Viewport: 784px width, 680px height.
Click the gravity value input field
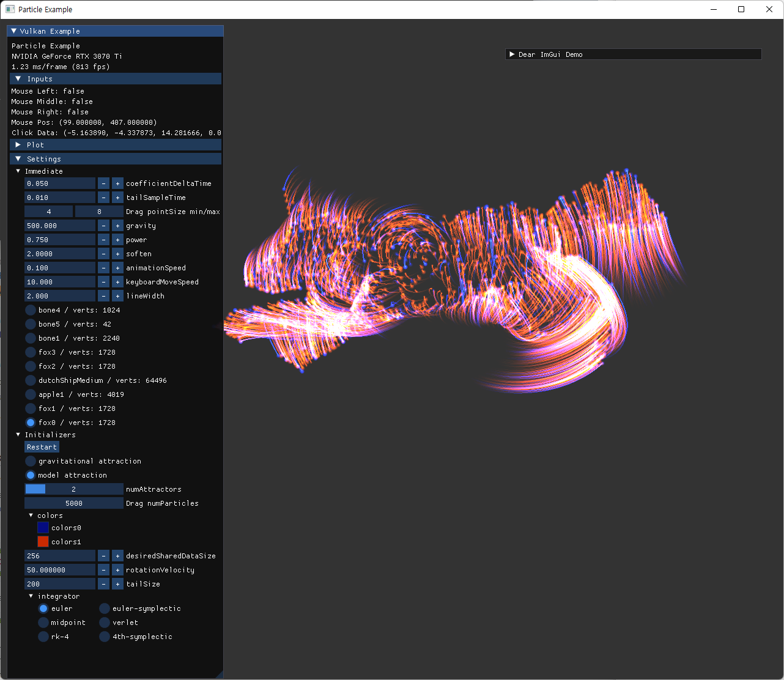60,226
